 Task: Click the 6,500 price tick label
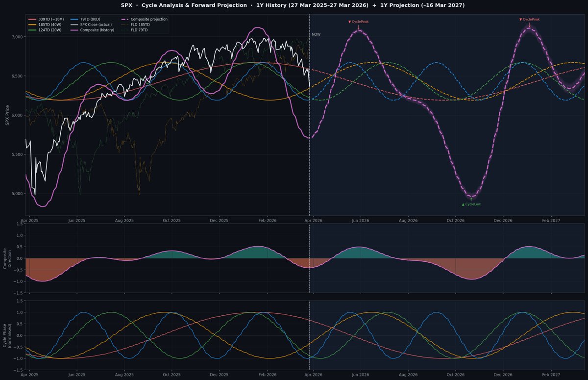[17, 76]
